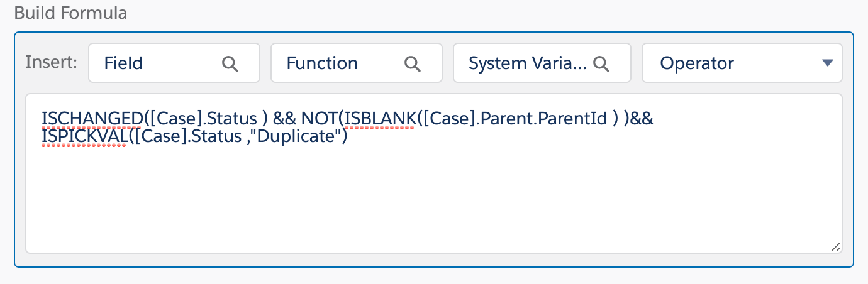Click the Insert label
868x284 pixels.
pos(51,63)
